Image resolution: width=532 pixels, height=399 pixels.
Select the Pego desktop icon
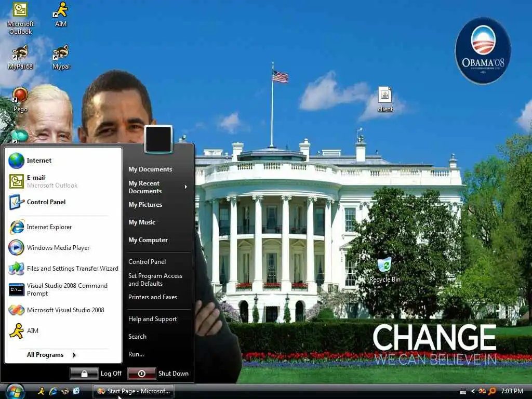pyautogui.click(x=20, y=100)
